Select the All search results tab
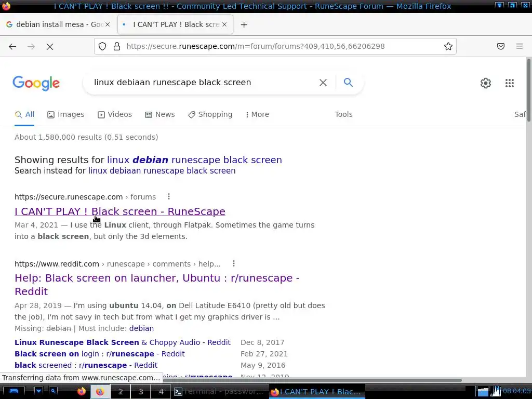Image resolution: width=532 pixels, height=399 pixels. coord(24,115)
